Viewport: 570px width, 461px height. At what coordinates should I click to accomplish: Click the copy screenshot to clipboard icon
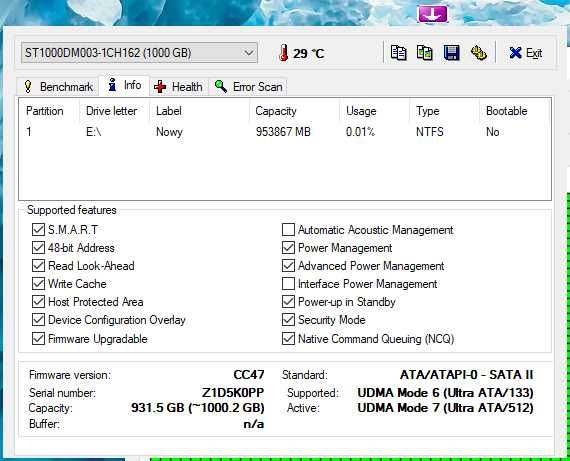click(425, 53)
